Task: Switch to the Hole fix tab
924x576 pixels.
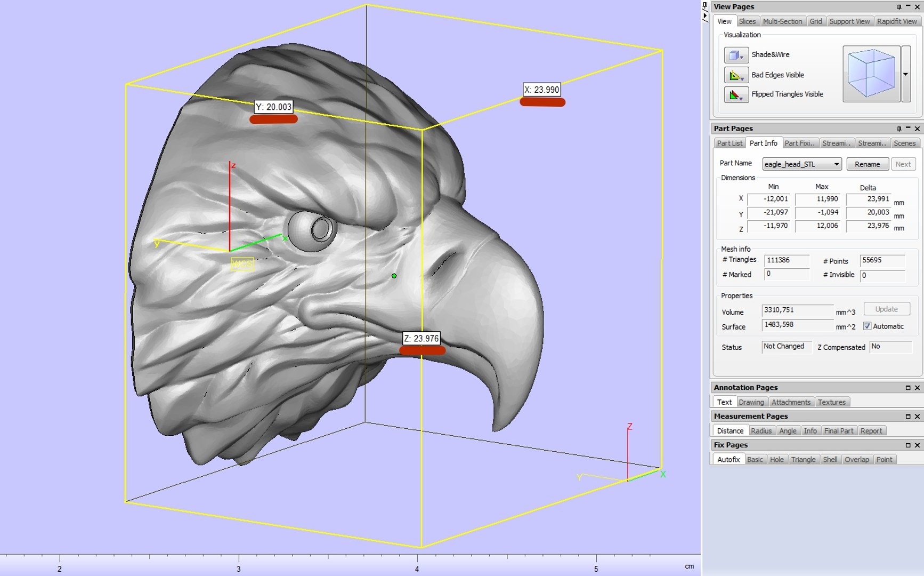Action: [777, 460]
